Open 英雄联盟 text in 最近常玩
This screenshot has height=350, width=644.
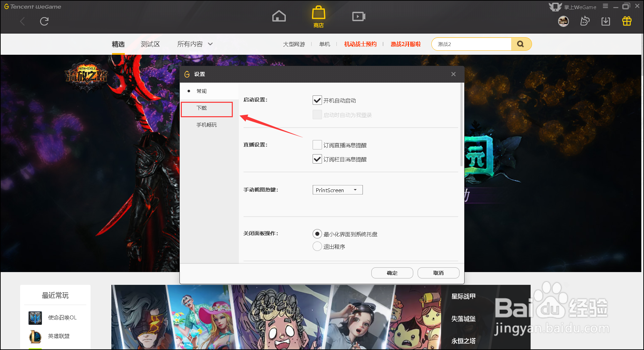tap(59, 336)
